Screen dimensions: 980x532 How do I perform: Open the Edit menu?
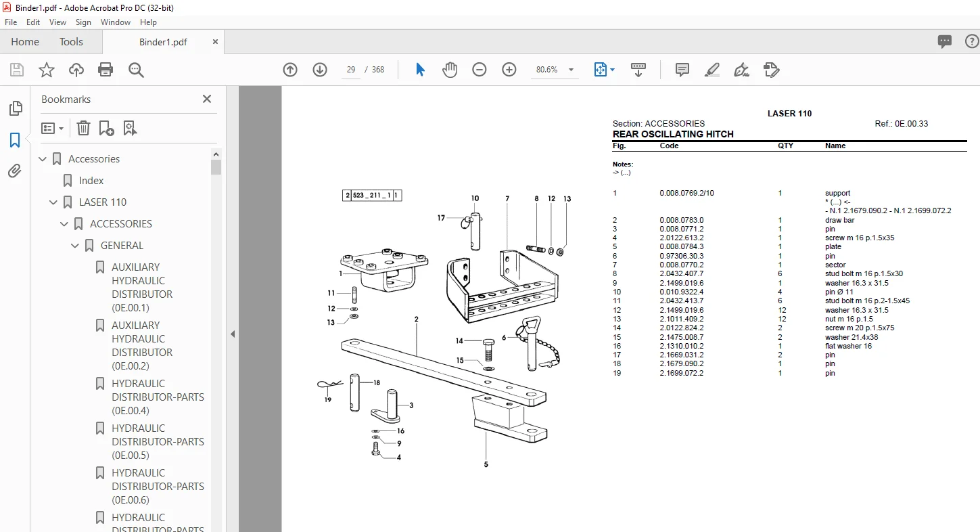point(33,22)
